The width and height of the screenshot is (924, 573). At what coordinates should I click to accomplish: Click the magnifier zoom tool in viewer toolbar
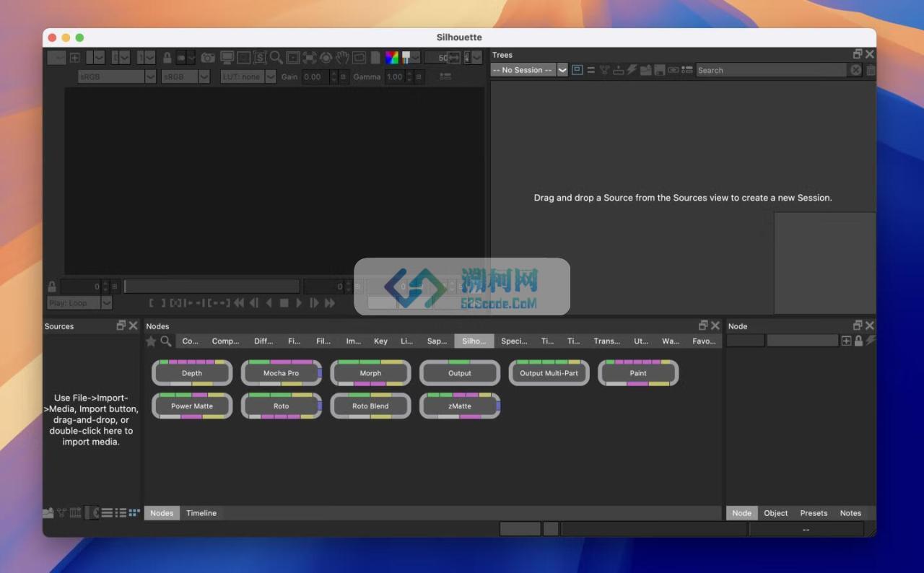(276, 58)
